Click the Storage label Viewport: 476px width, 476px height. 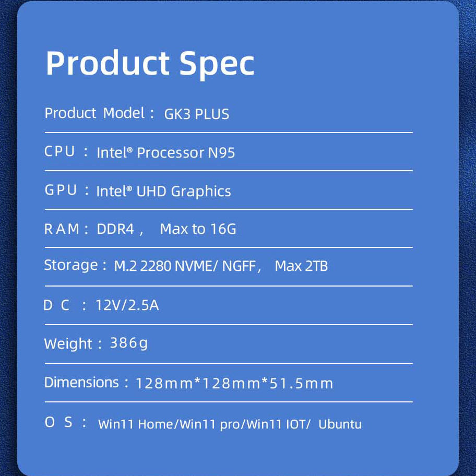(71, 265)
